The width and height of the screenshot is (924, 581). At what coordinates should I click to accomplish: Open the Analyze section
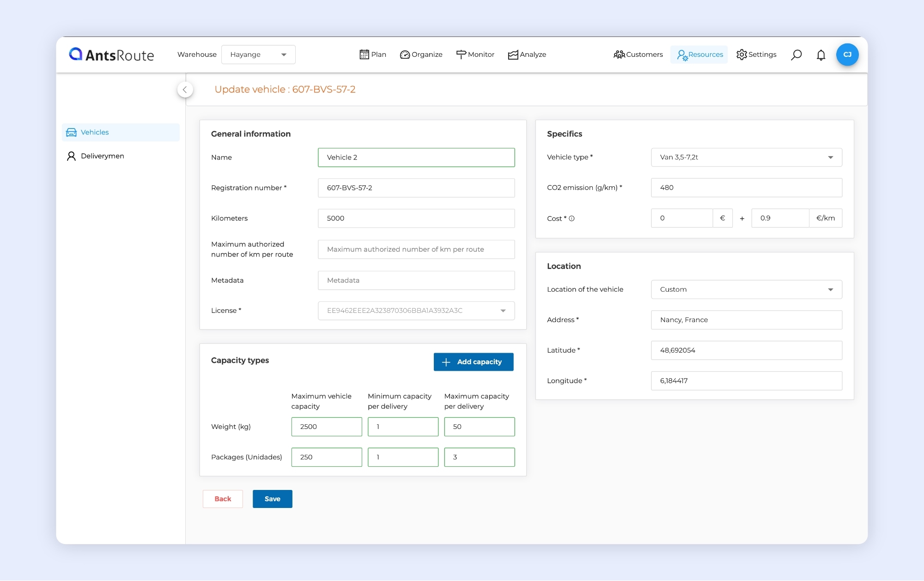pos(527,55)
